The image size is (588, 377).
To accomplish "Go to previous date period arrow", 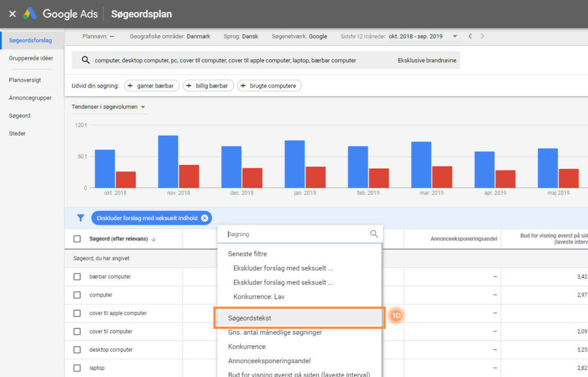I will (470, 36).
